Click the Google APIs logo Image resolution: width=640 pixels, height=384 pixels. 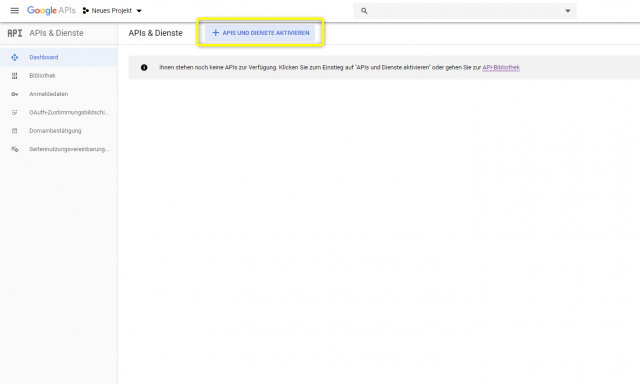coord(51,11)
